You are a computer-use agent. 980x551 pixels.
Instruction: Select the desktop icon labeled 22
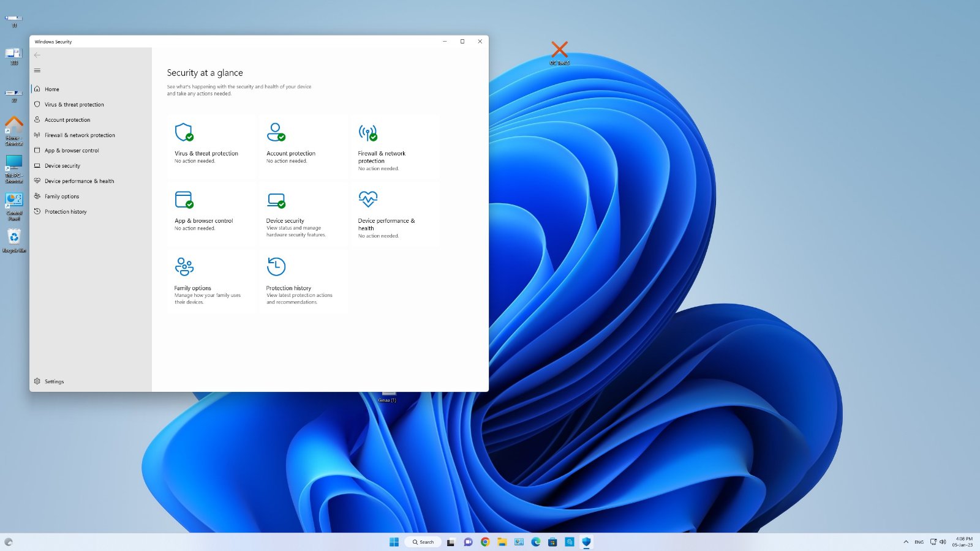point(13,95)
